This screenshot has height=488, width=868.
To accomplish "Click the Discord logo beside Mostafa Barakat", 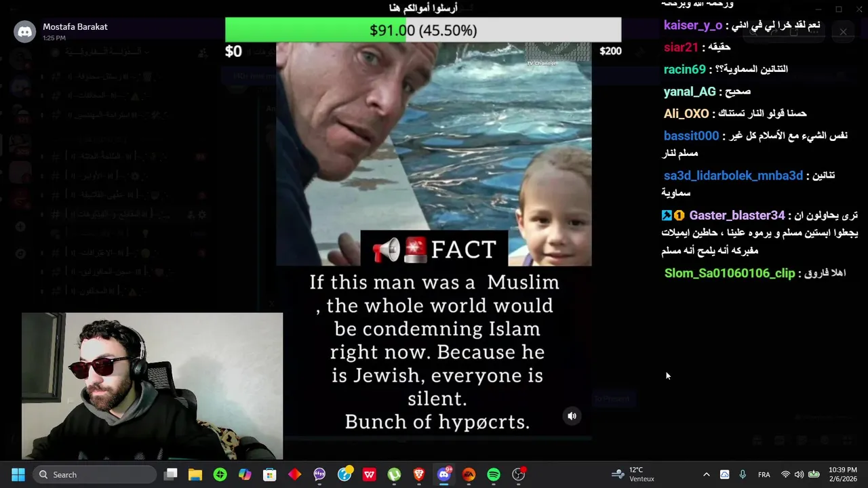I will [x=25, y=31].
